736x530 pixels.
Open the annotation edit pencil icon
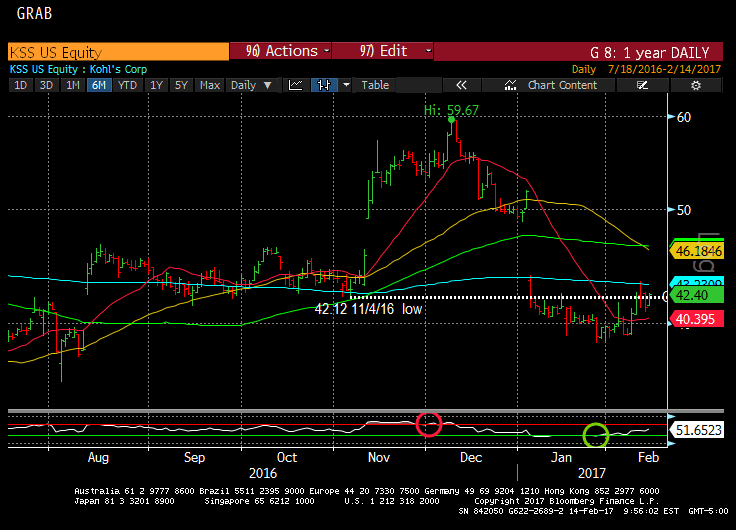pos(642,85)
